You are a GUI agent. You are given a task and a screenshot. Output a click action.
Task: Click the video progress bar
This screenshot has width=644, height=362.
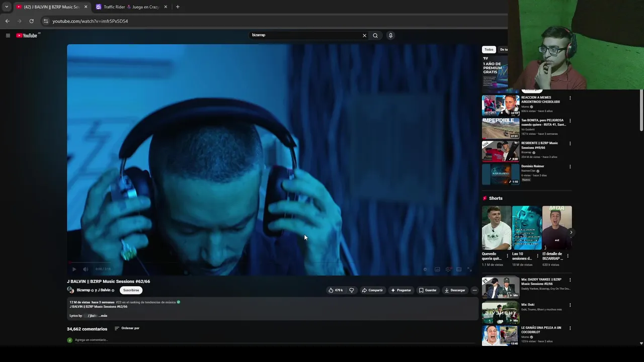click(x=272, y=263)
